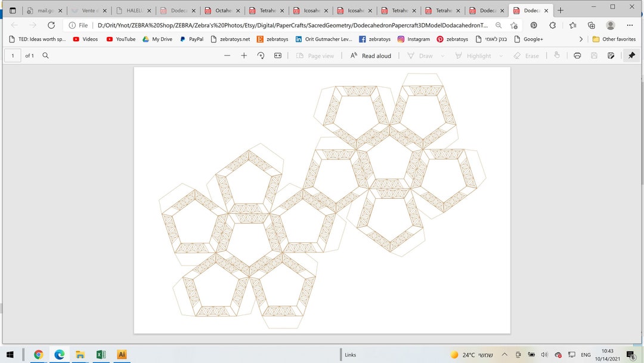Open Excel from the taskbar
This screenshot has height=363, width=644.
pyautogui.click(x=101, y=354)
